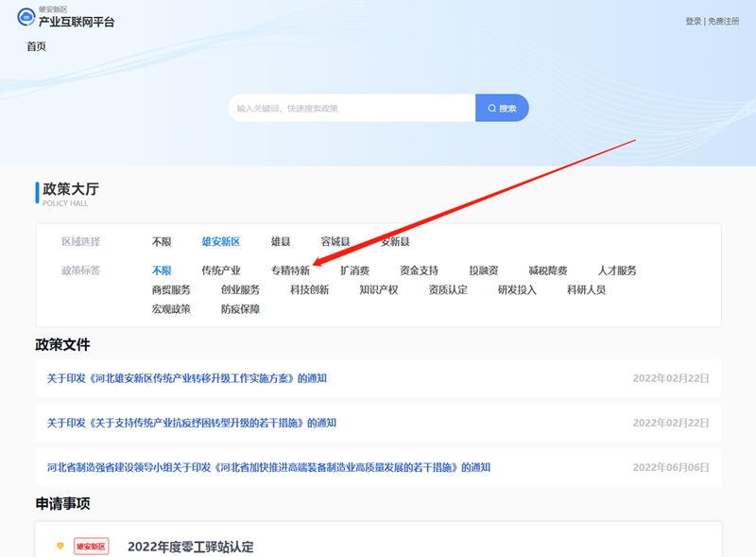Select 不限 under region selection
Screen dimensions: 756x557
pyautogui.click(x=162, y=242)
